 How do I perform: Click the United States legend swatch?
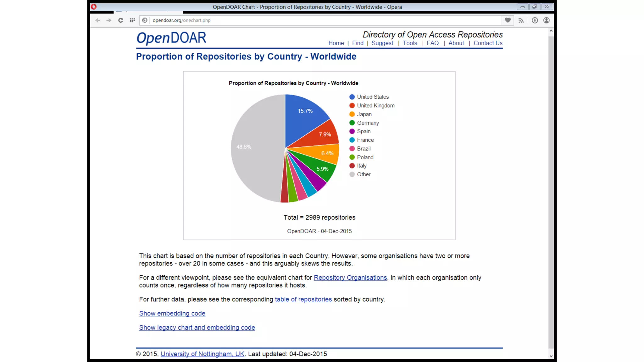pyautogui.click(x=352, y=97)
